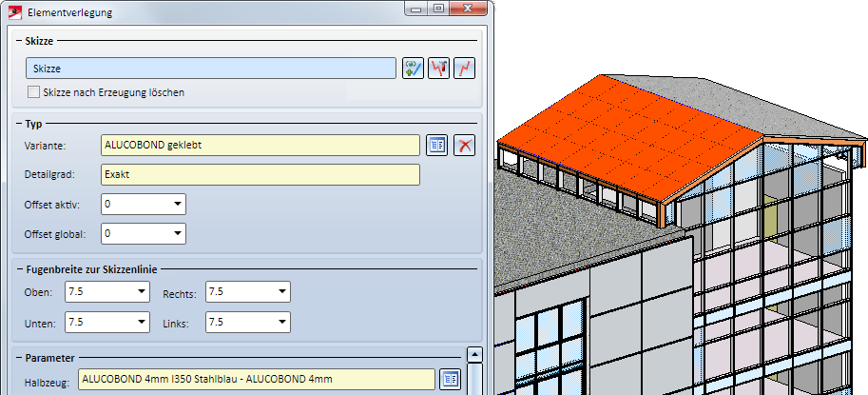
Task: Expand the Oben joint width dropdown
Action: [142, 291]
